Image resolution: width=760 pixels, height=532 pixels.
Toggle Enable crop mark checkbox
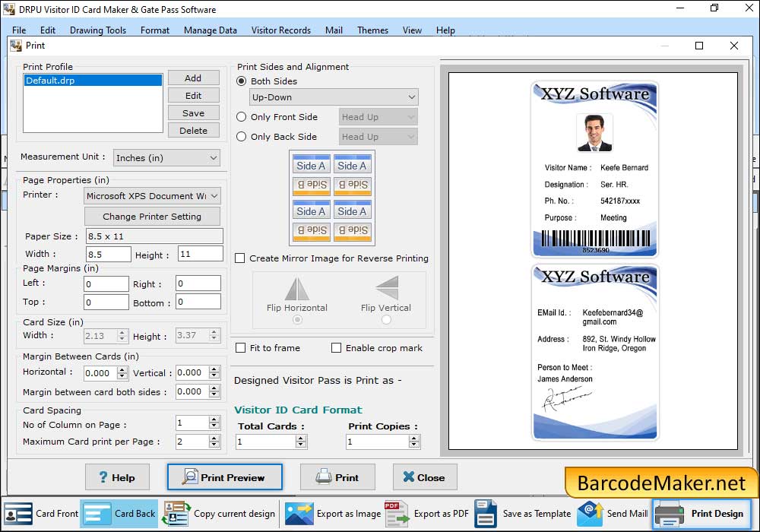(x=336, y=348)
